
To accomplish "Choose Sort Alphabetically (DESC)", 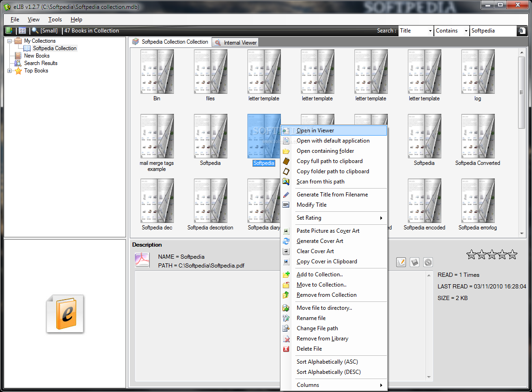I will (x=334, y=372).
